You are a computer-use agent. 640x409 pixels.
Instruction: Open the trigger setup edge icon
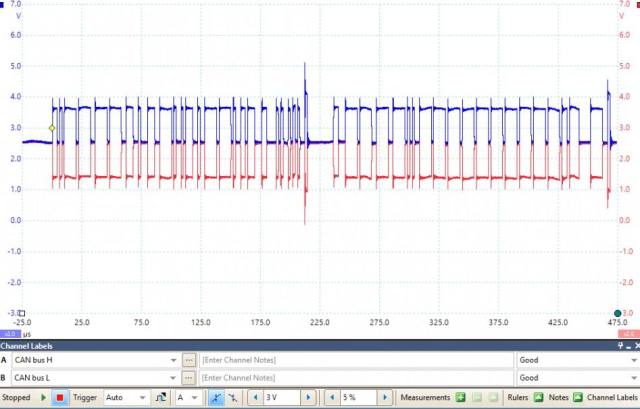tap(160, 397)
